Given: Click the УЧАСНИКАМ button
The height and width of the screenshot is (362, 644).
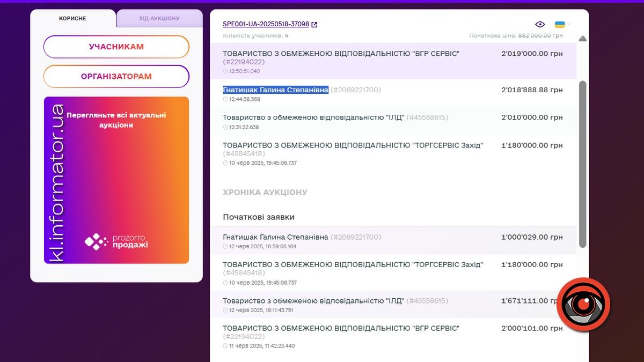Looking at the screenshot, I should pyautogui.click(x=116, y=47).
